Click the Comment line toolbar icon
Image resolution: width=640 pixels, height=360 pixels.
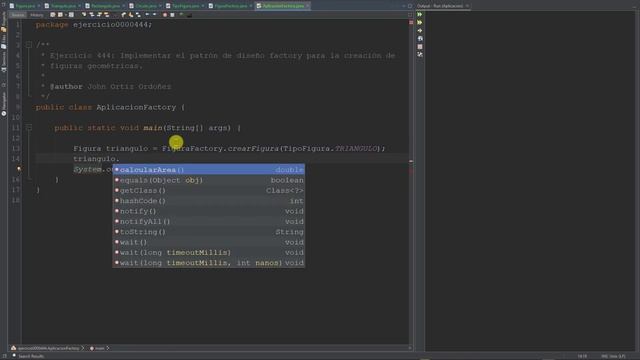click(x=181, y=15)
